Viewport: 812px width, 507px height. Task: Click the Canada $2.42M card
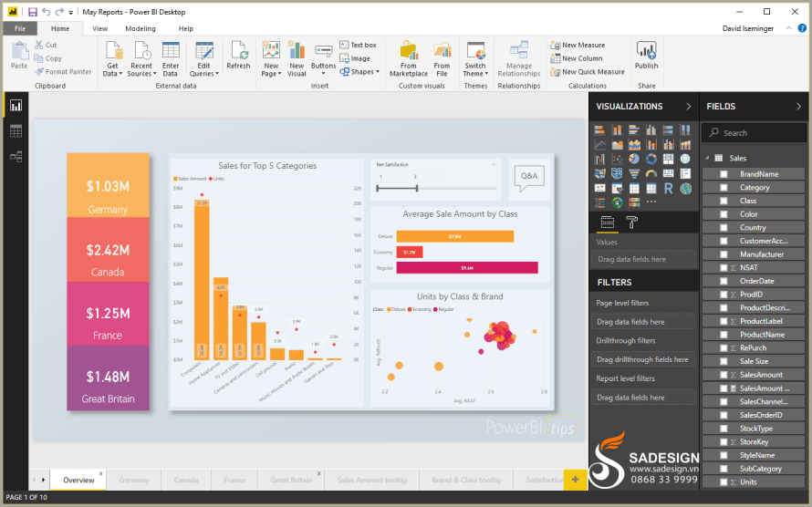click(x=108, y=249)
